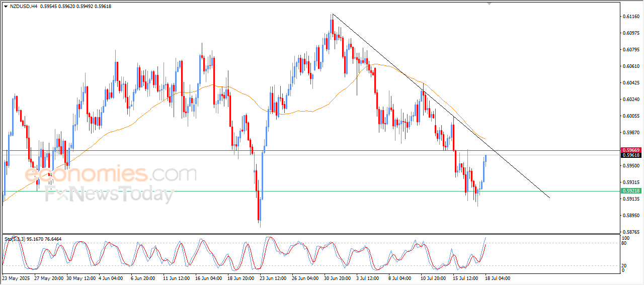The image size is (644, 285).
Task: Click the 0.58765 price axis label
Action: (x=630, y=232)
